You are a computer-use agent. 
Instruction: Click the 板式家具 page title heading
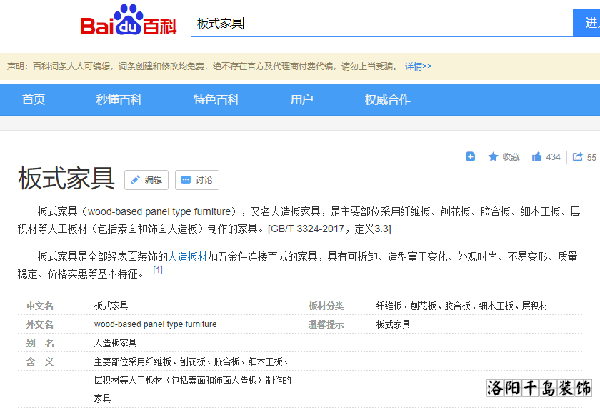66,179
